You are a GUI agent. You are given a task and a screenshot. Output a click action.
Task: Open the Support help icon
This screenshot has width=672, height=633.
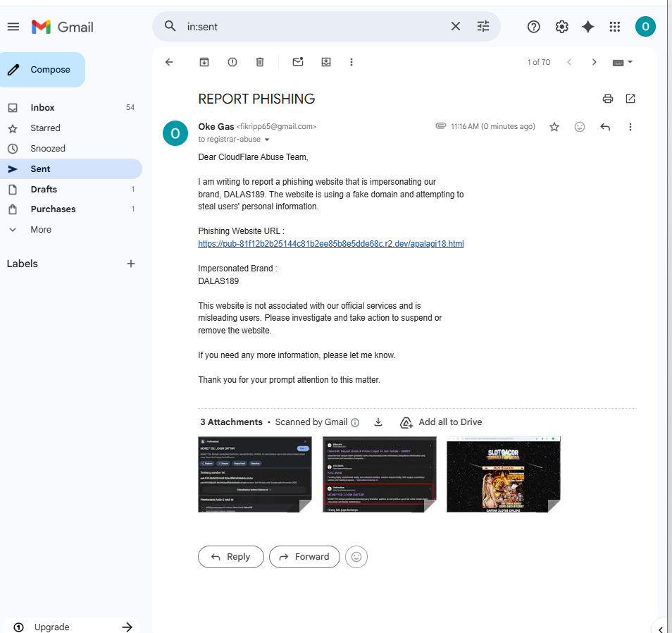pos(533,27)
